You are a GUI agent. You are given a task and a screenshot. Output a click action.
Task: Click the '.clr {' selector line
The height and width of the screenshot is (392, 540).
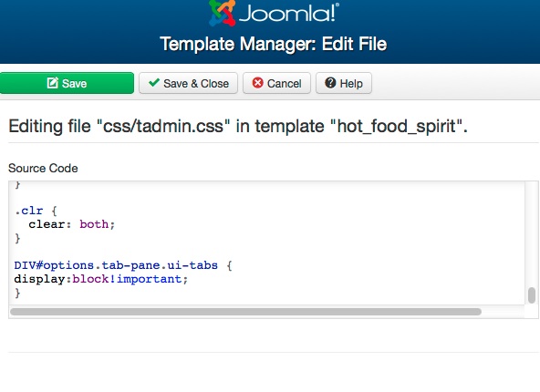pyautogui.click(x=36, y=211)
